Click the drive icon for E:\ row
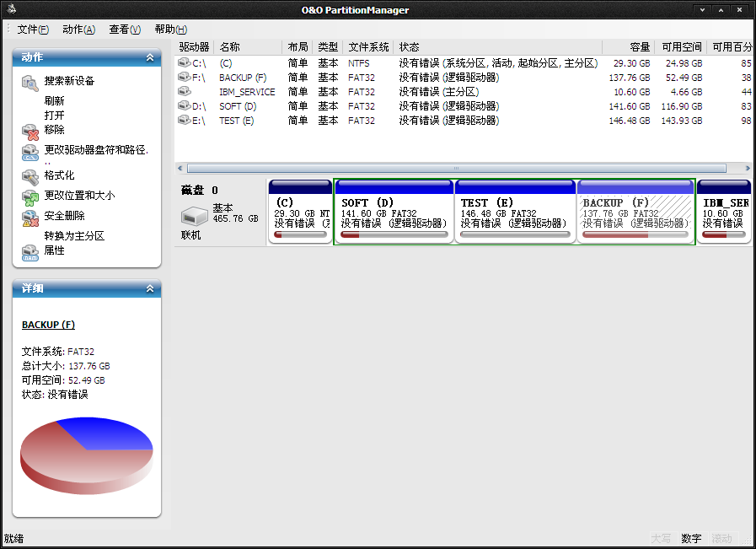 (184, 120)
